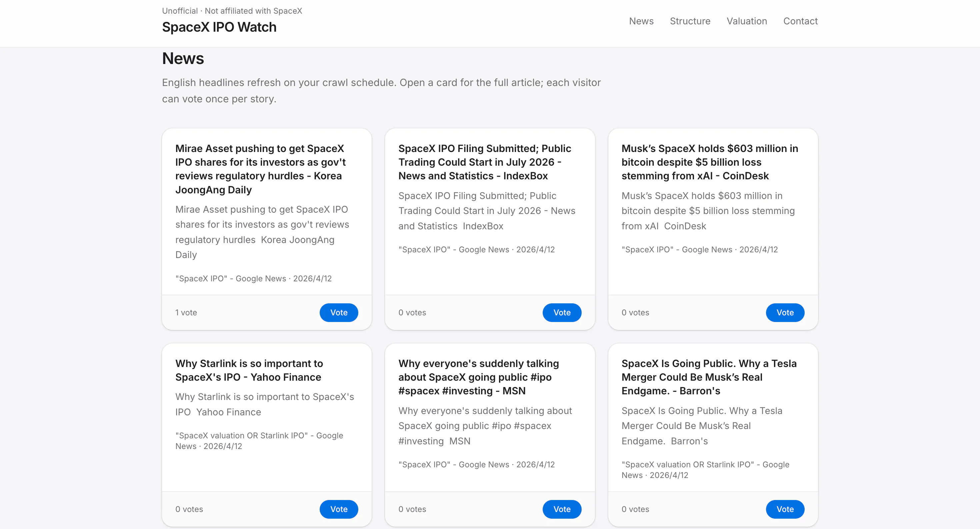Click the 'Unofficial · Not affiliated with SpaceX' notice

(x=232, y=11)
